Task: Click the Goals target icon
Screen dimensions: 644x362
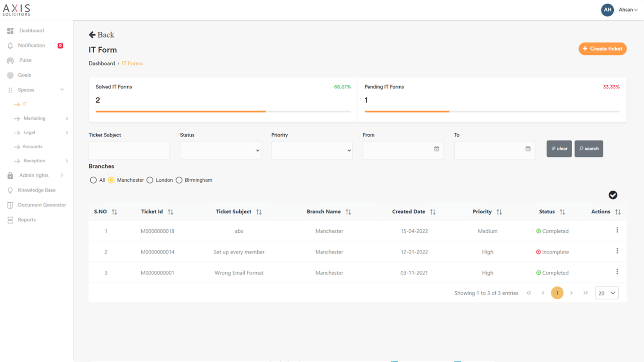Action: coord(10,75)
